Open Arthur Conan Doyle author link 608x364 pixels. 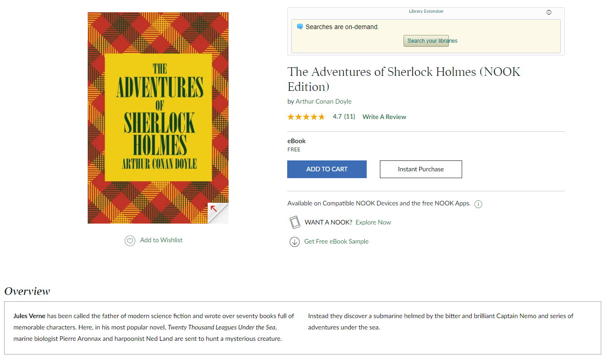[324, 101]
